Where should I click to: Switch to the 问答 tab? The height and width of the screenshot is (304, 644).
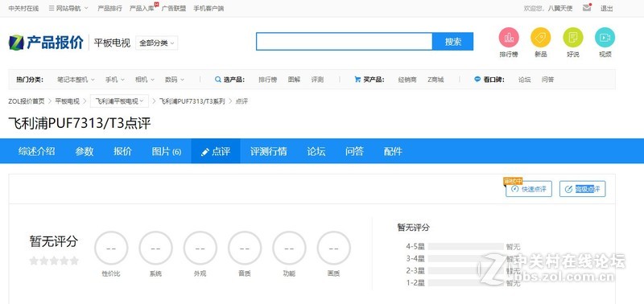click(x=354, y=151)
